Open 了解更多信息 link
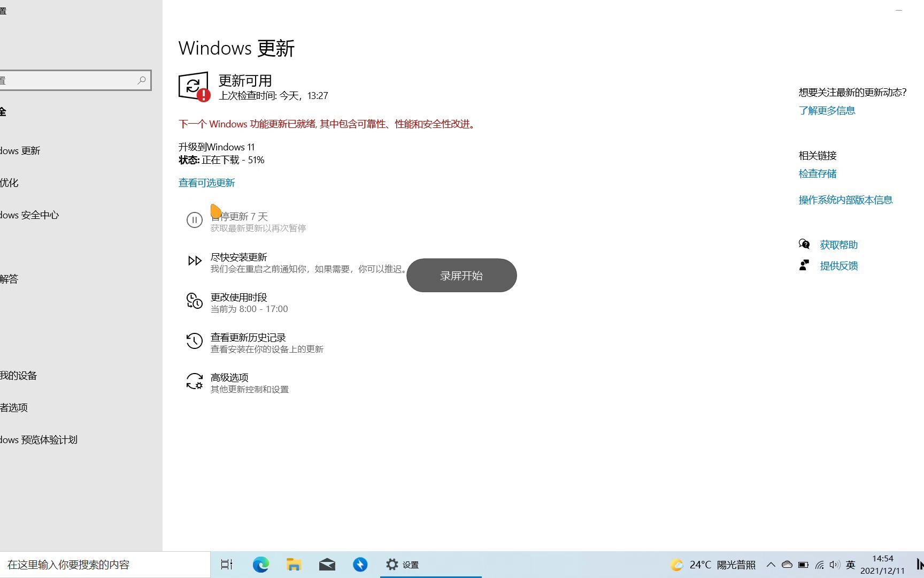924x578 pixels. point(827,111)
